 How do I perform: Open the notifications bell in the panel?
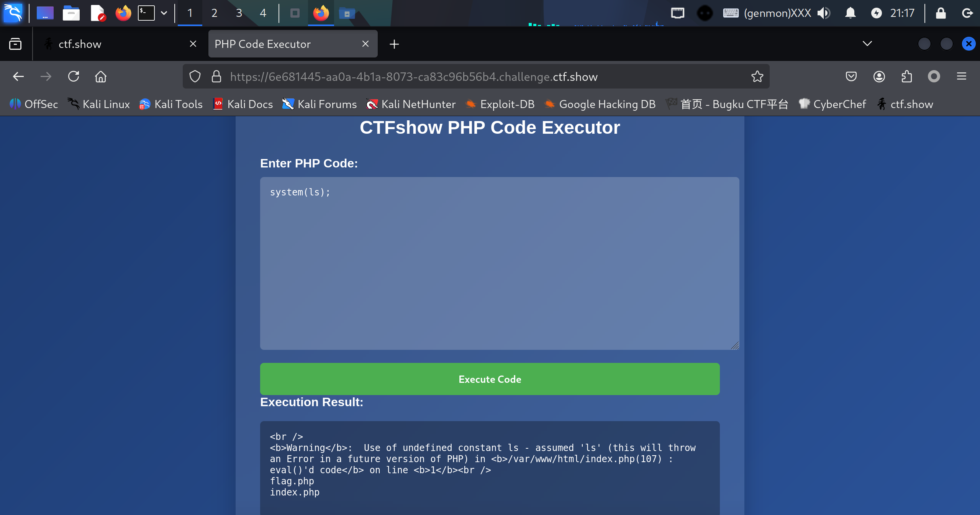click(850, 13)
